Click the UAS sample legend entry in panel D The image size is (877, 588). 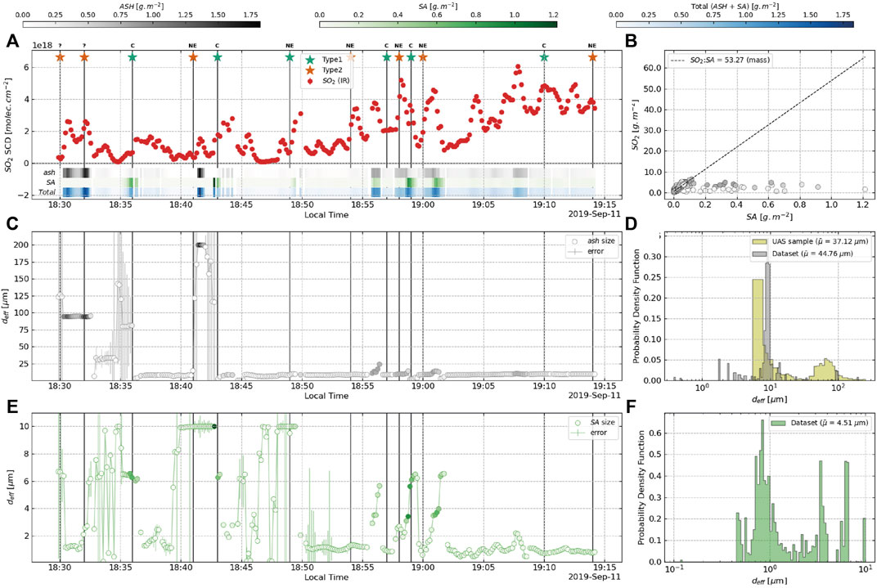tap(811, 241)
